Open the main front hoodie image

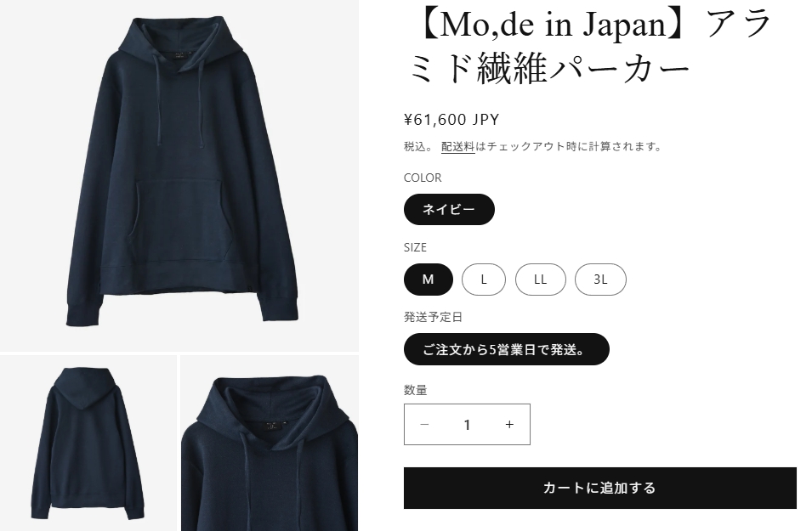coord(179,175)
